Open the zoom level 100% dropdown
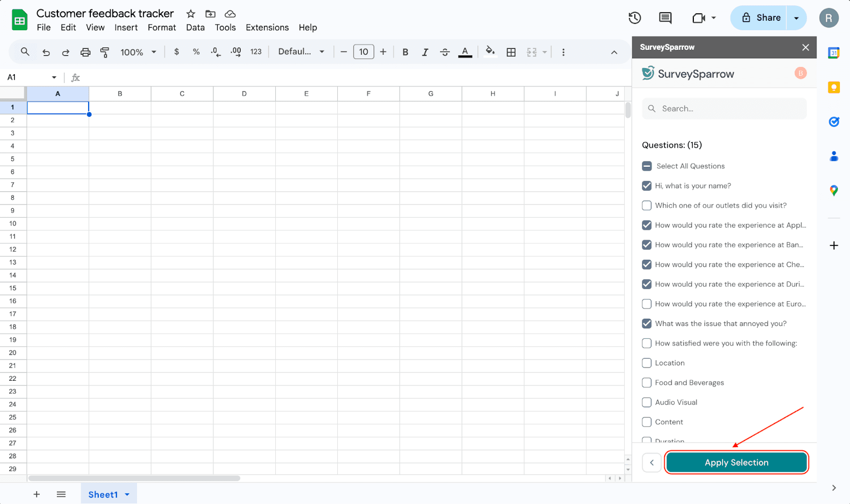The width and height of the screenshot is (850, 504). pyautogui.click(x=138, y=52)
